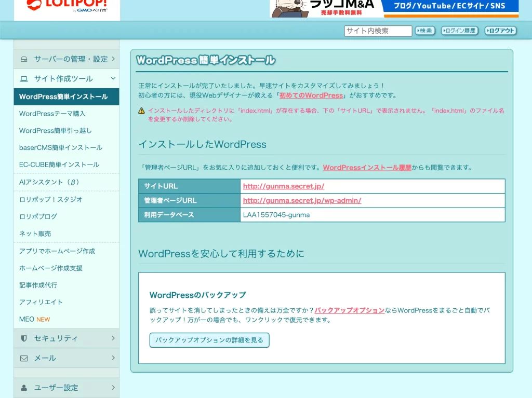
Task: Click the user settings person icon
Action: [x=24, y=388]
